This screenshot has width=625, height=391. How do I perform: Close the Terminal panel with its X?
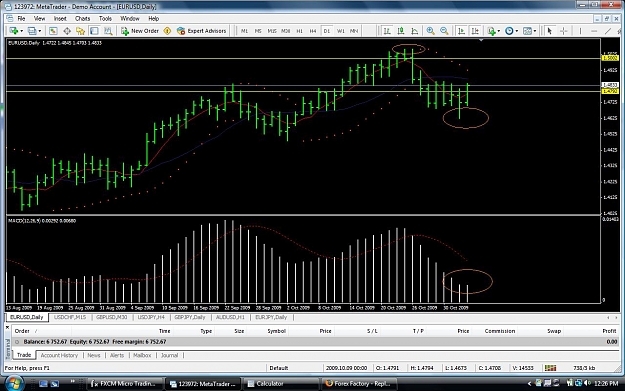pyautogui.click(x=7, y=327)
